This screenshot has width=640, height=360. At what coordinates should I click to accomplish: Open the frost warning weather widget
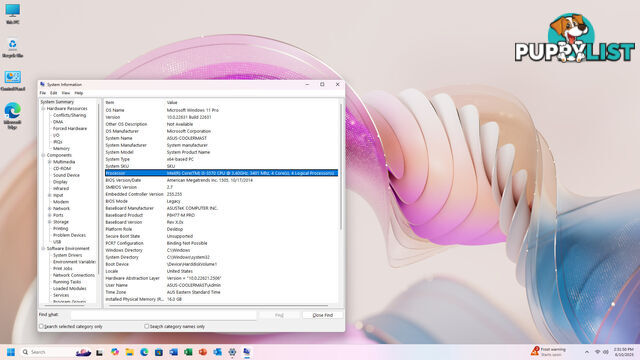click(x=549, y=351)
